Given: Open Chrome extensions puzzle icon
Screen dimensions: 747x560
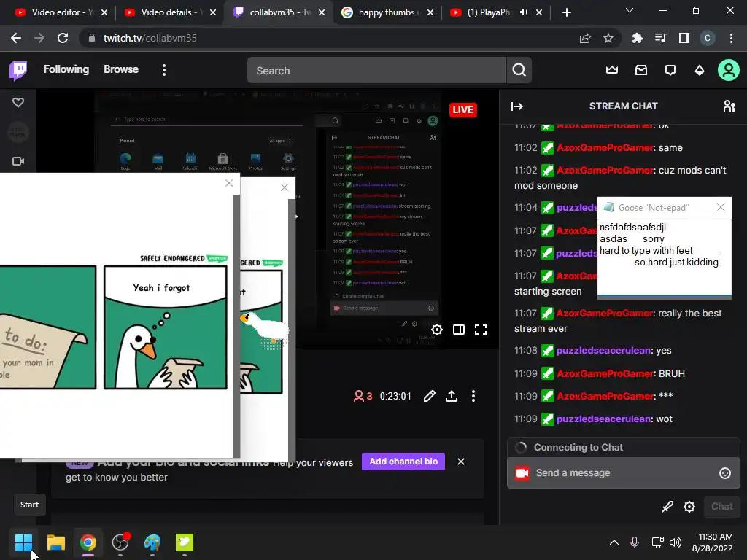Looking at the screenshot, I should pos(637,38).
